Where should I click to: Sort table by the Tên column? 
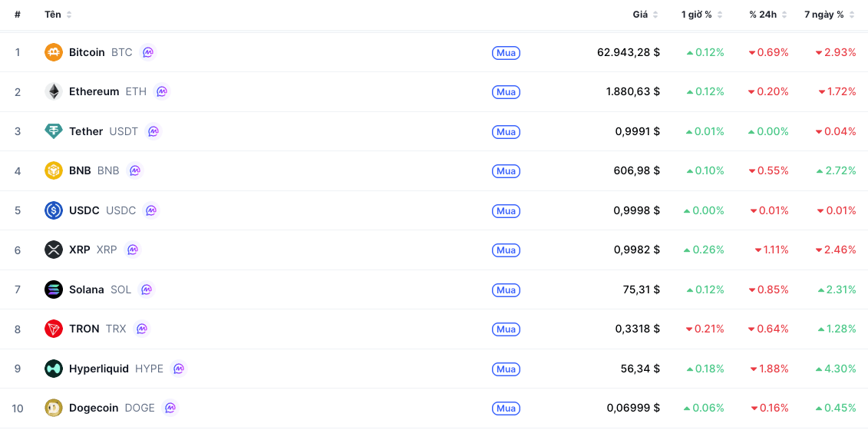(58, 15)
